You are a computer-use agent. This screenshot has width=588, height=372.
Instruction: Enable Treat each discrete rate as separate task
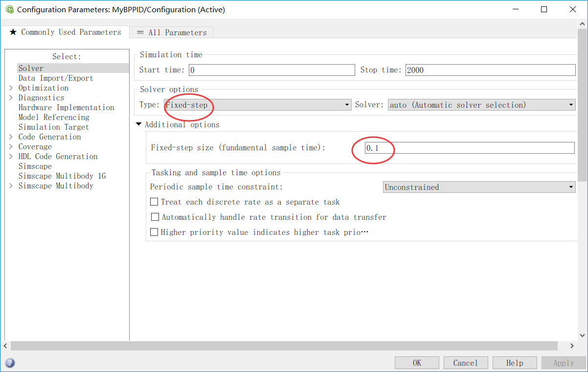pos(154,202)
